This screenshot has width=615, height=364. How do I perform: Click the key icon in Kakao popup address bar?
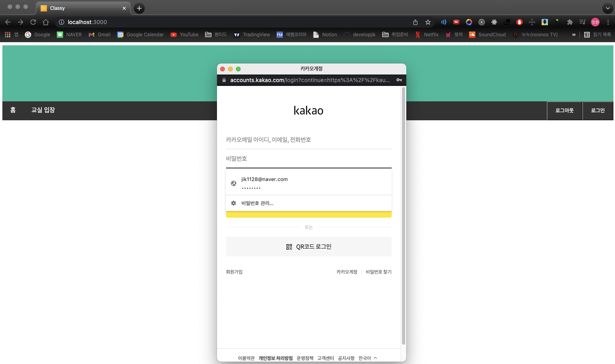coord(399,80)
